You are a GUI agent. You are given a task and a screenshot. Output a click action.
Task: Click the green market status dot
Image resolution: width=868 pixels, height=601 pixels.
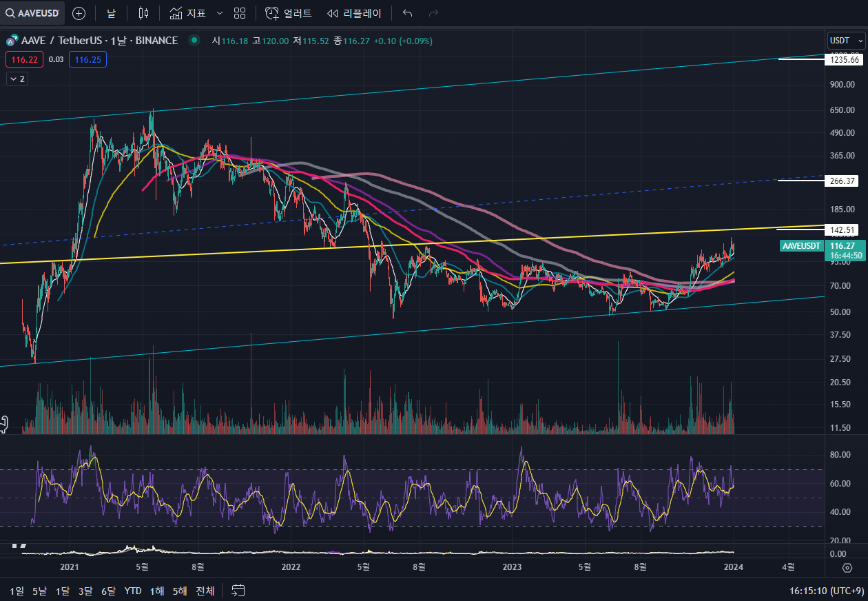[195, 41]
